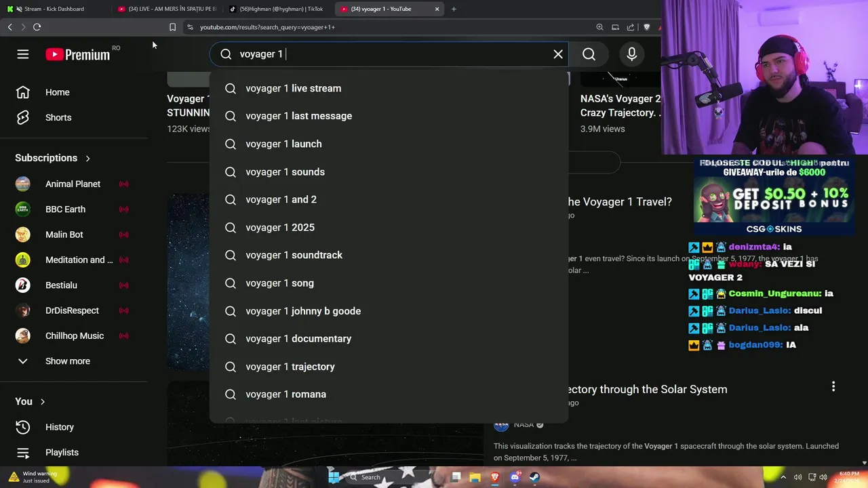Switch to the Stream - Kick Dashboard tab
868x488 pixels.
[54, 9]
